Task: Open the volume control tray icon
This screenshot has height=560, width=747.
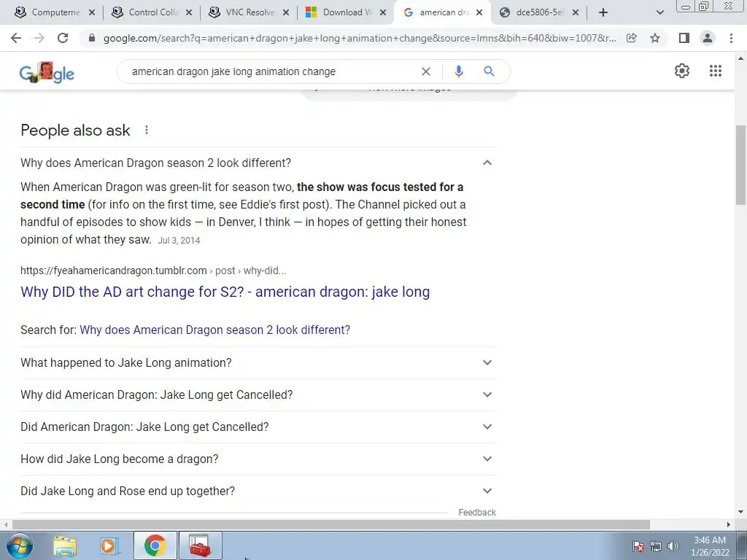Action: (x=673, y=546)
